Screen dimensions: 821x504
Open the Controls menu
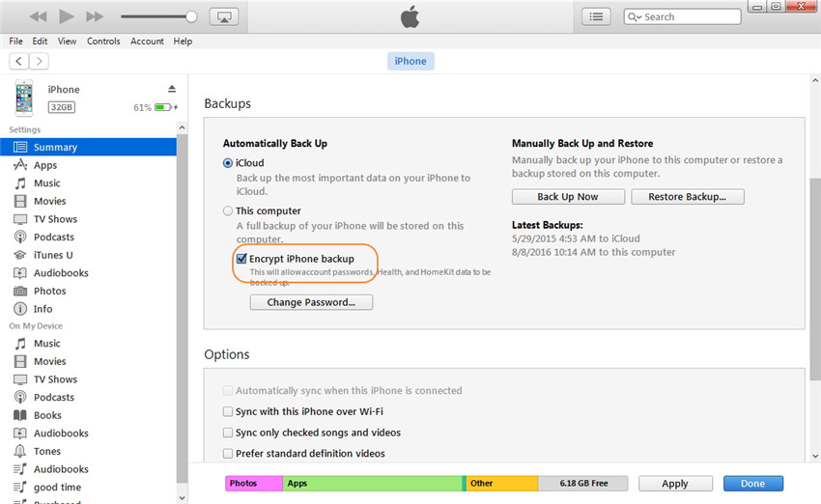(103, 42)
